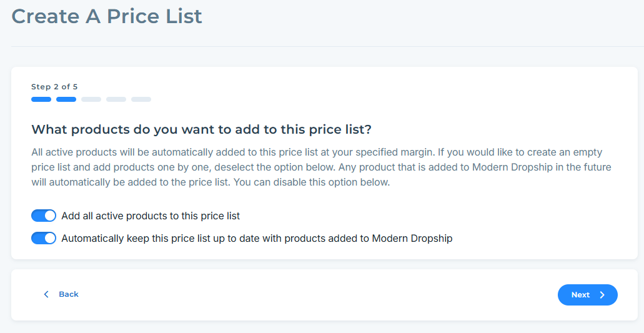
Task: Click the empty footer area between Back and Next
Action: click(x=312, y=295)
